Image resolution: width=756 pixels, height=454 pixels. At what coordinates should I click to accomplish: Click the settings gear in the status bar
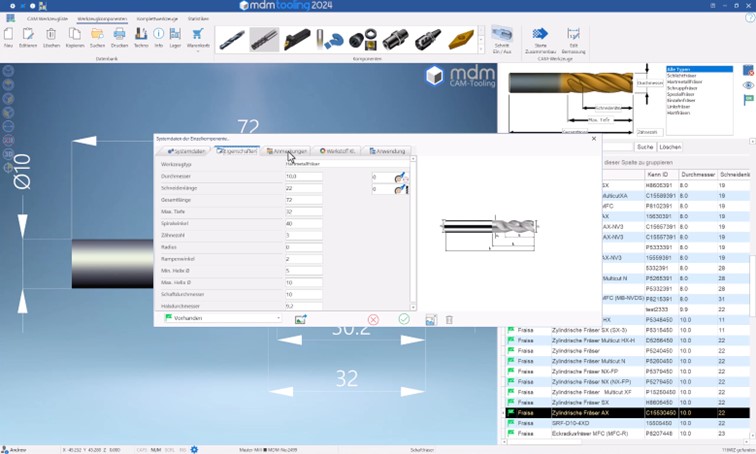(x=194, y=450)
